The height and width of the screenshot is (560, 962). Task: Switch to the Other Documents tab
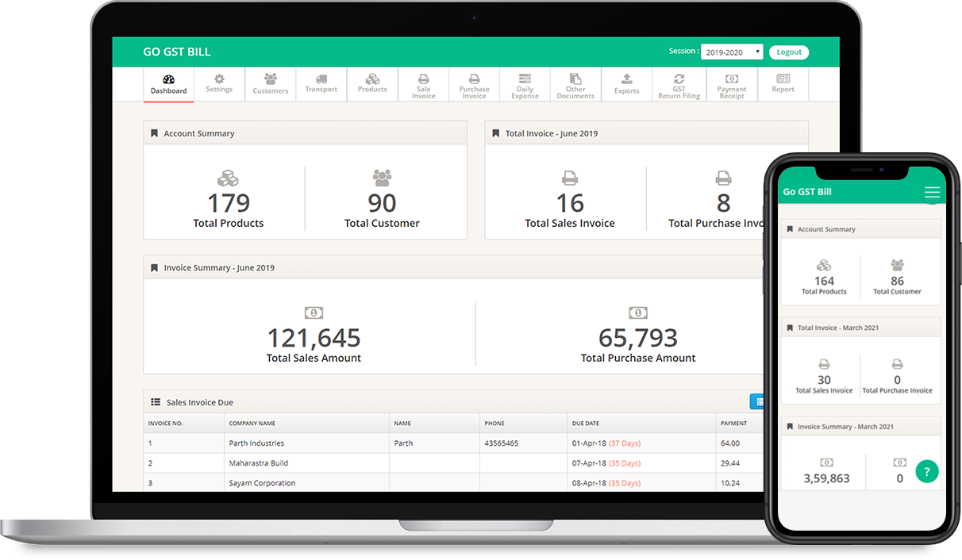point(575,85)
